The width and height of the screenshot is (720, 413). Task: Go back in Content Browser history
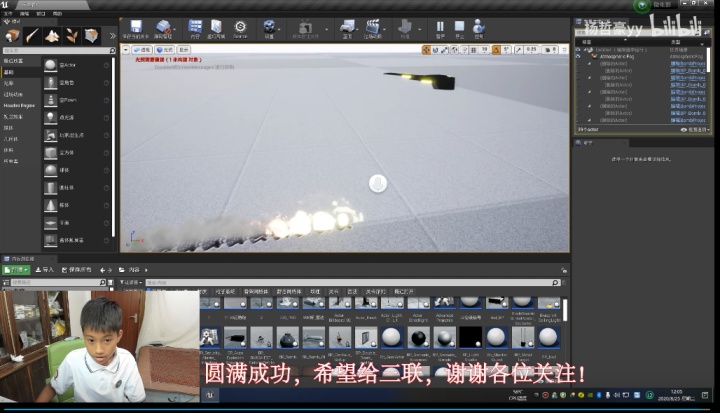[102, 270]
